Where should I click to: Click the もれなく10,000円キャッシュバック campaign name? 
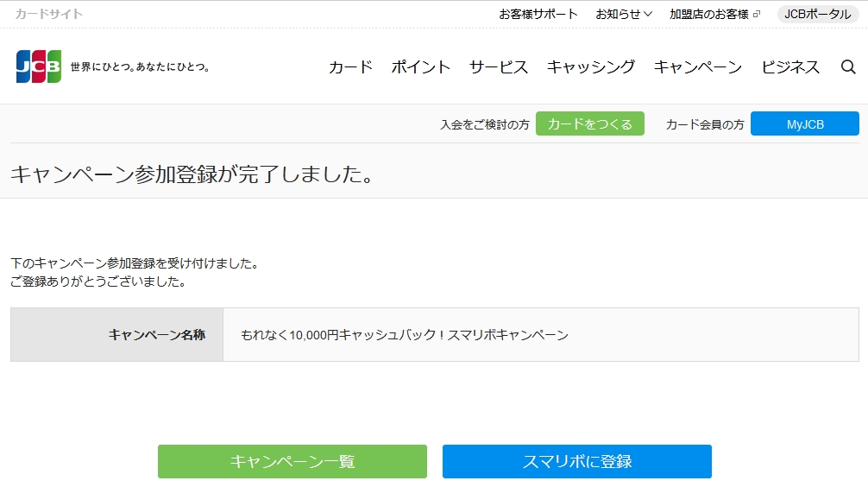(405, 335)
